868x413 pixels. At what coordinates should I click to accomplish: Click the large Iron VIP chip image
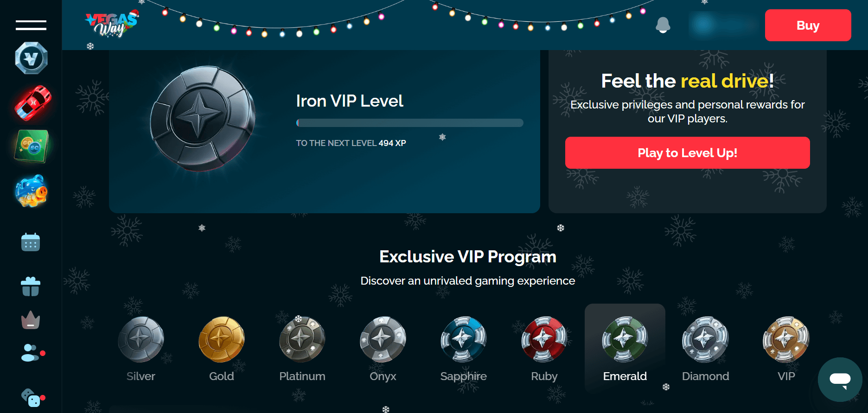[202, 119]
